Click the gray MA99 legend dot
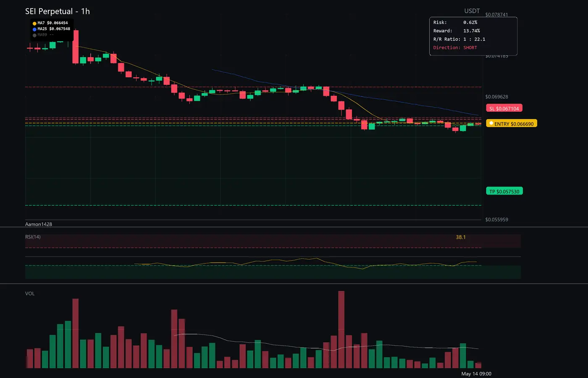This screenshot has width=588, height=378. [x=34, y=35]
